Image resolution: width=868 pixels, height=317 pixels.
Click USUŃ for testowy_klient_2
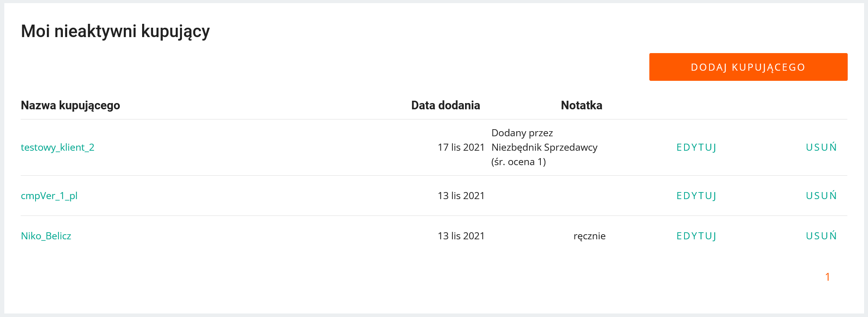[821, 148]
